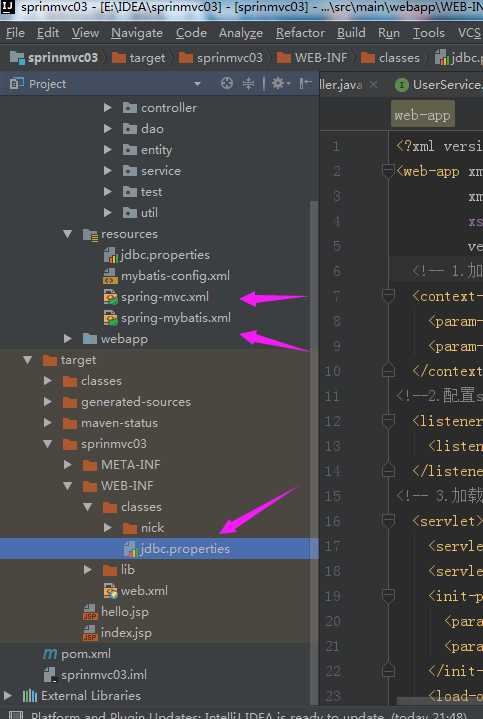Click the hide Project panel icon

(x=305, y=83)
